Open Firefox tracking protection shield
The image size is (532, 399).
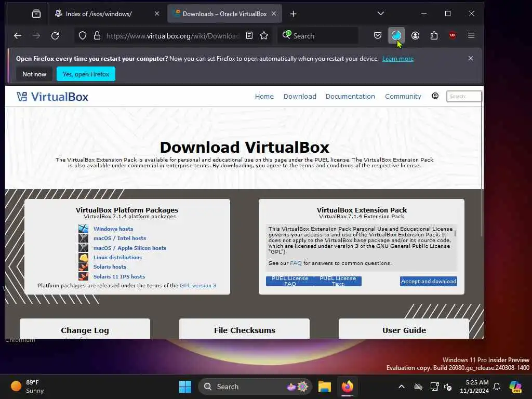pyautogui.click(x=83, y=36)
